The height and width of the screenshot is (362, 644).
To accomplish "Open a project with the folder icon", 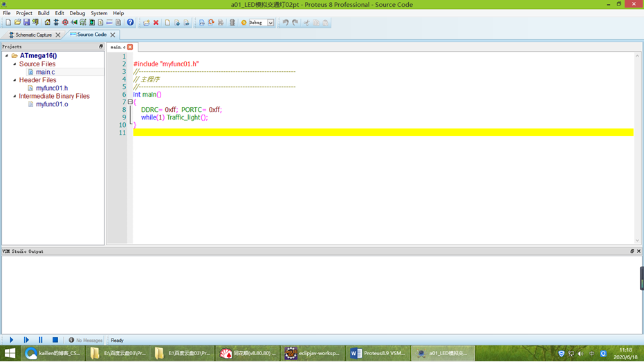I will coord(17,23).
